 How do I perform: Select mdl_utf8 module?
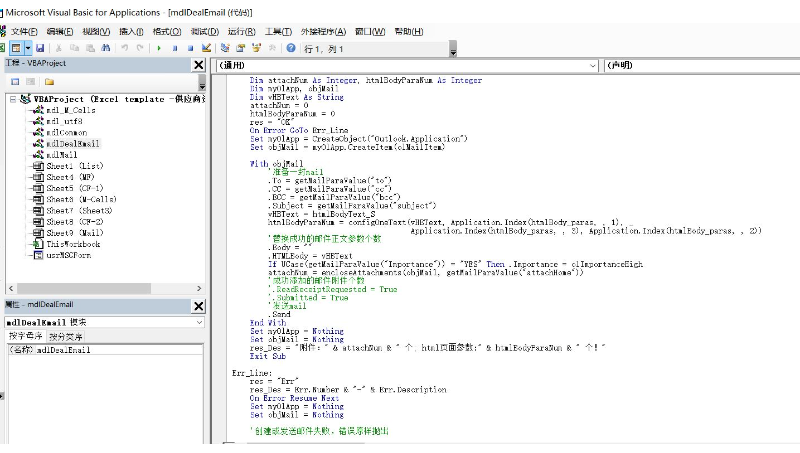click(64, 121)
